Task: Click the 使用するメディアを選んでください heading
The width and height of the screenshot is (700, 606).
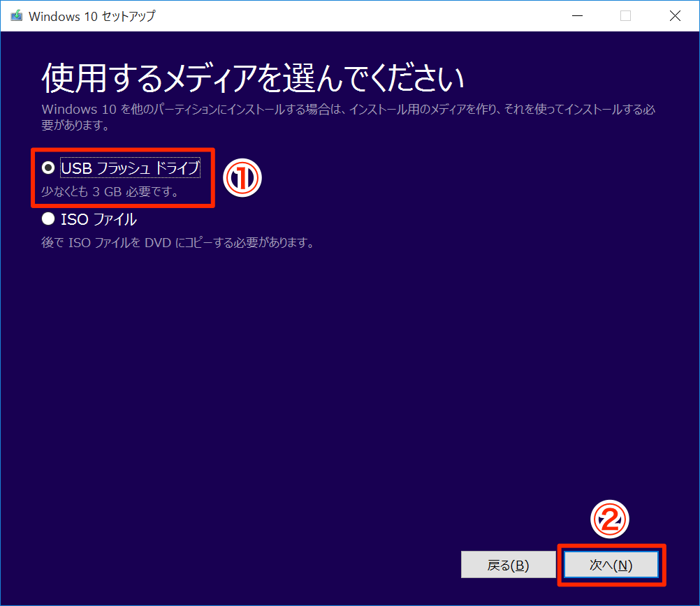Action: (x=253, y=78)
